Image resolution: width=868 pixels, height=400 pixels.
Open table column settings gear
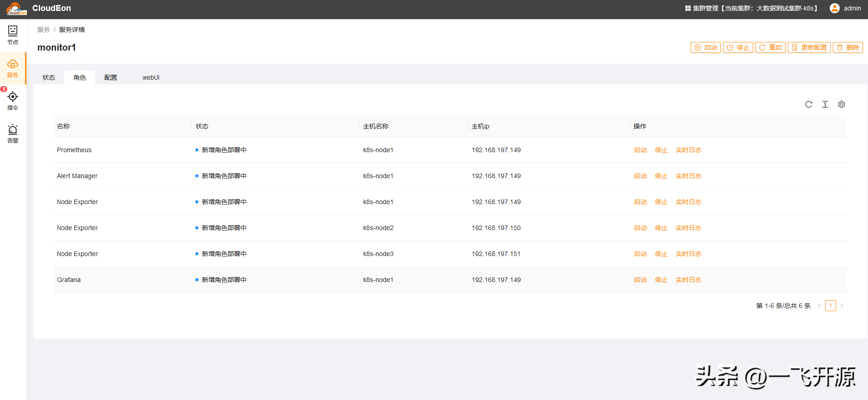pos(842,104)
